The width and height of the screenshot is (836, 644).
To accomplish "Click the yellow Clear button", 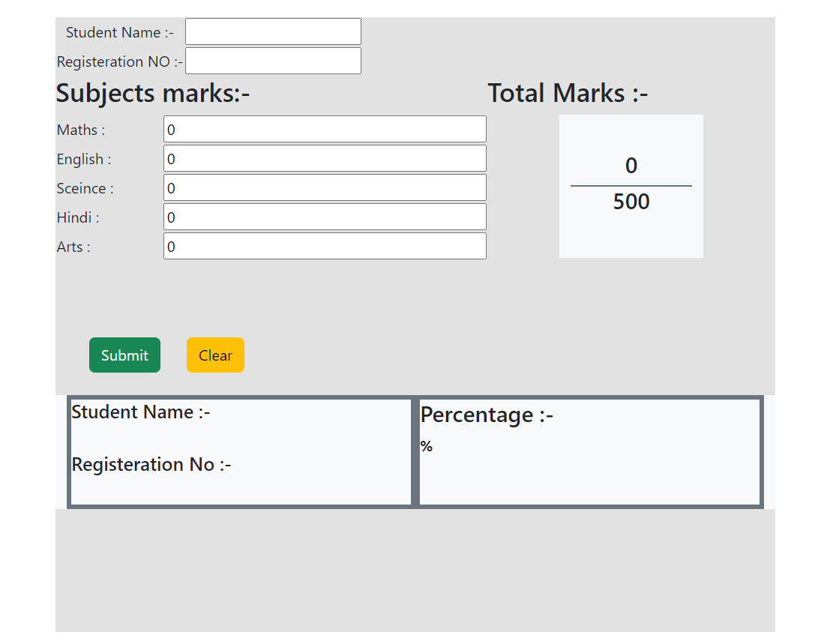I will pos(215,355).
